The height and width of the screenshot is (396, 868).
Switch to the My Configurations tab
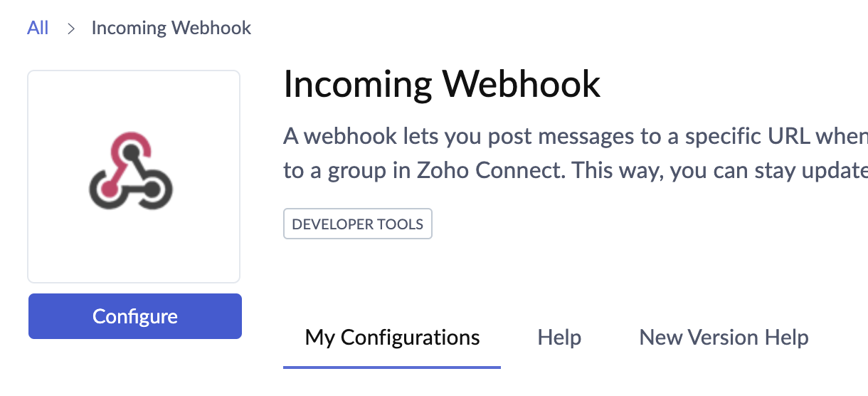(x=392, y=337)
